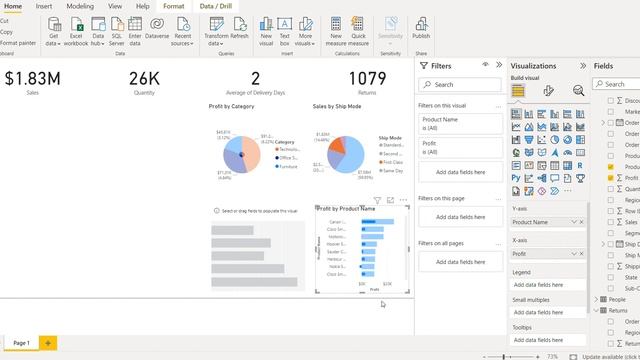Select the Q&A visual icon

coord(555,178)
